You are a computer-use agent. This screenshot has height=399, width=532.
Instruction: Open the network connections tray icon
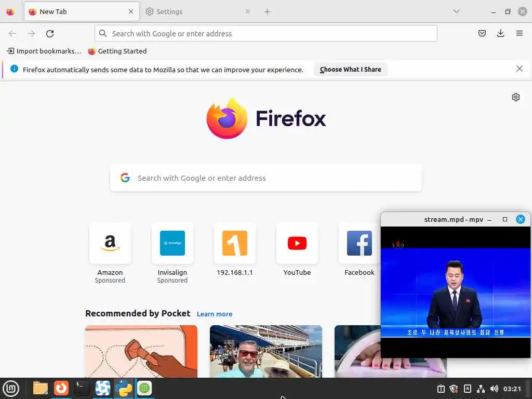tap(481, 389)
